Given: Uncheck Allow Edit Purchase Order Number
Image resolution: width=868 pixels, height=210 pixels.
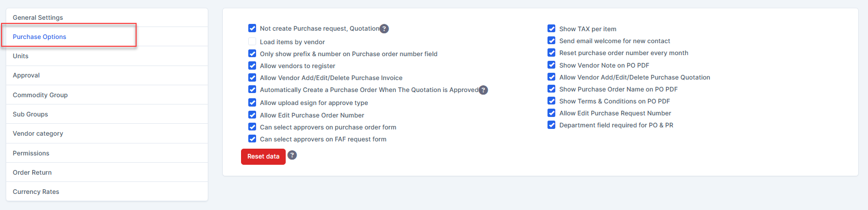Looking at the screenshot, I should coord(252,115).
